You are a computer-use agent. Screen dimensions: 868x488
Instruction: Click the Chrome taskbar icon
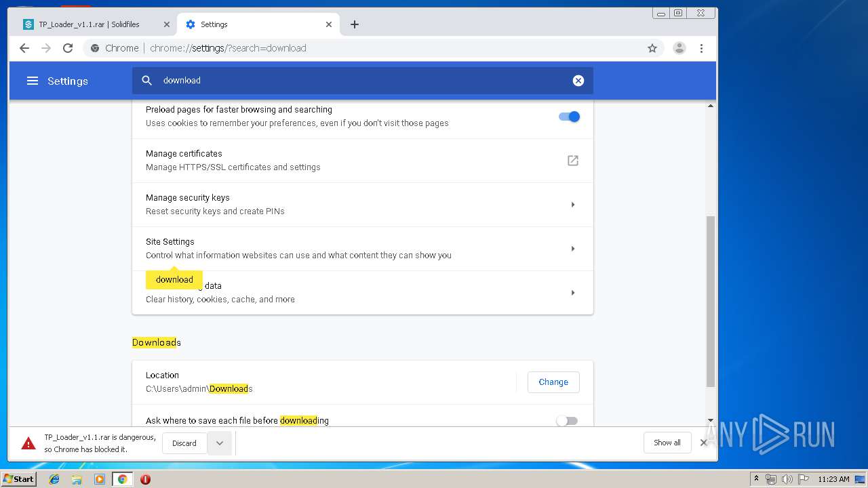pos(123,479)
